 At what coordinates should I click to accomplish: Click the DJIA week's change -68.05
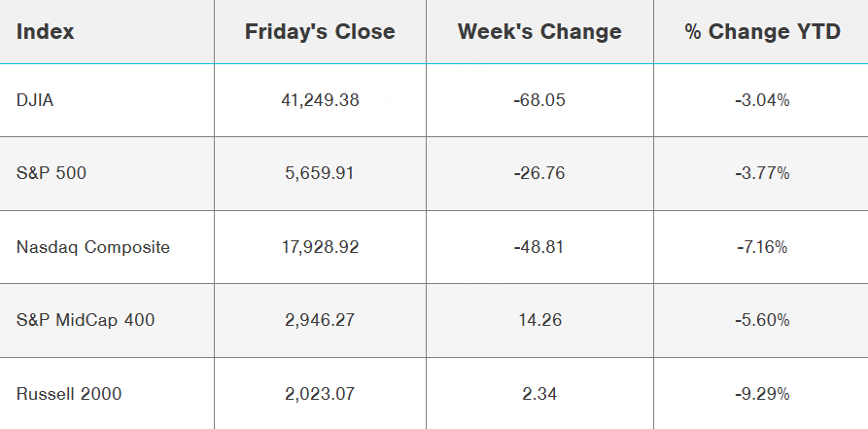(539, 100)
